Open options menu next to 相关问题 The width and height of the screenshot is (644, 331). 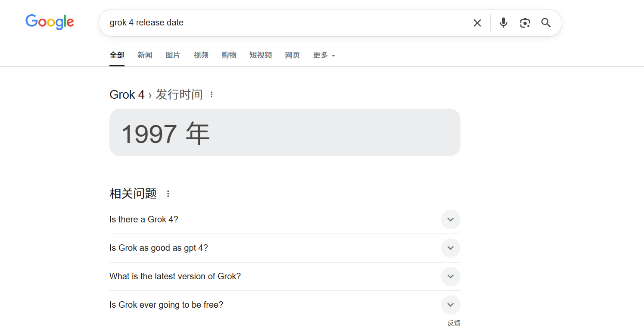point(168,194)
